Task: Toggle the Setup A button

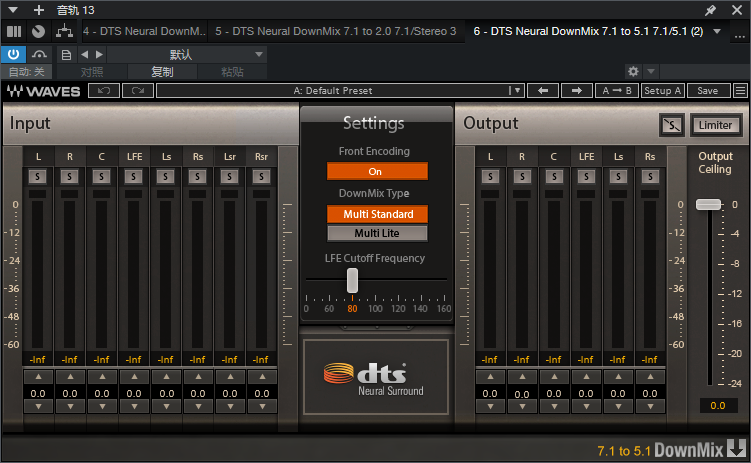Action: click(663, 90)
